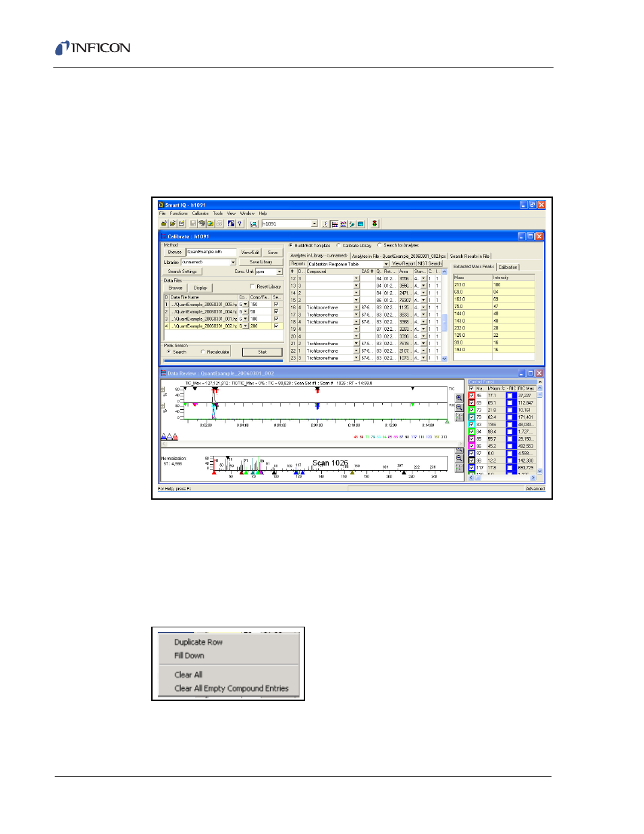Click the toolbar icon right of Save disk
644x834 pixels.
coord(202,224)
